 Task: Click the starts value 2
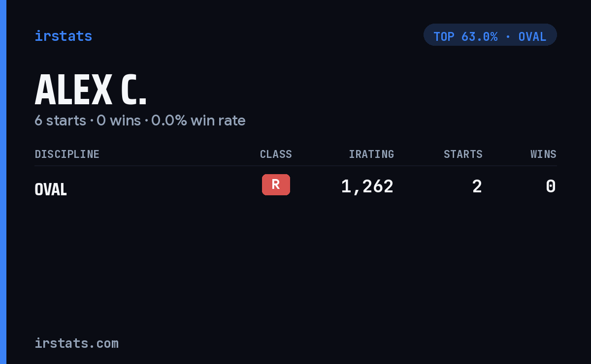coord(477,186)
